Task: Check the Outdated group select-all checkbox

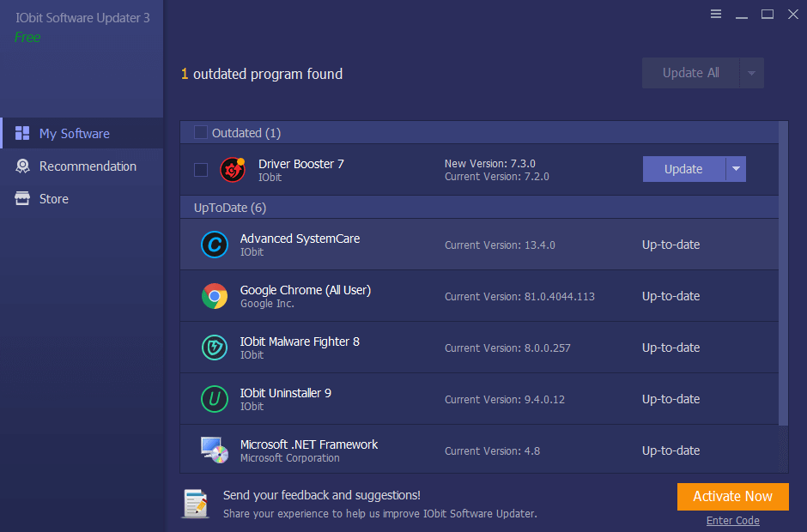Action: (200, 133)
